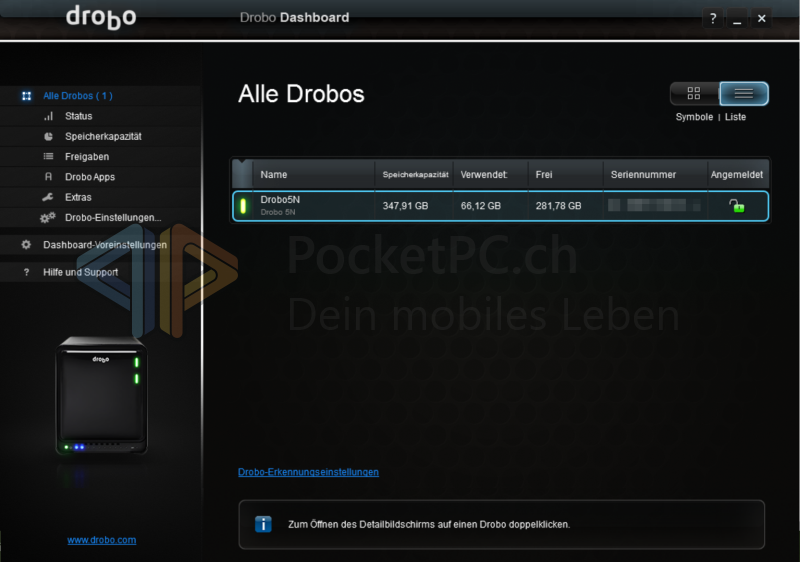This screenshot has width=800, height=562.
Task: Sort by the Speicherkapazität column header
Action: pos(414,174)
